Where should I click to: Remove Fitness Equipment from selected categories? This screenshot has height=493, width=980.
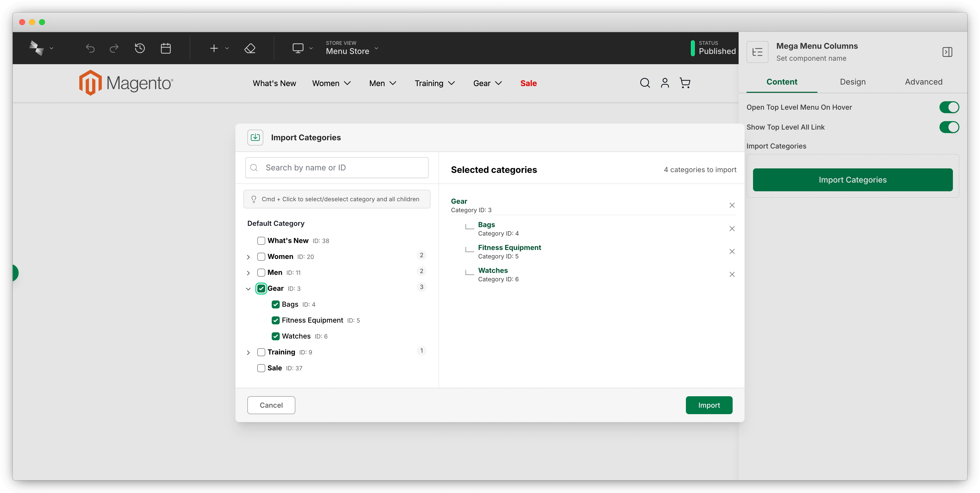point(732,252)
